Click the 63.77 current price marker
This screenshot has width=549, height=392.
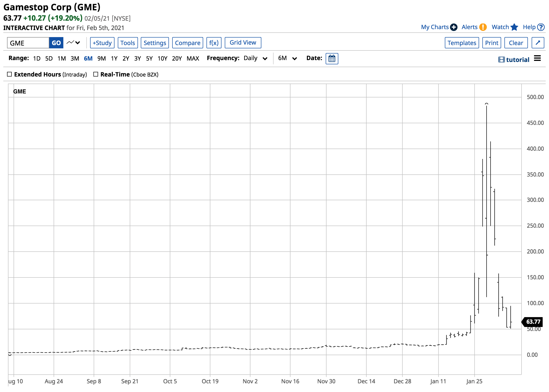(532, 322)
